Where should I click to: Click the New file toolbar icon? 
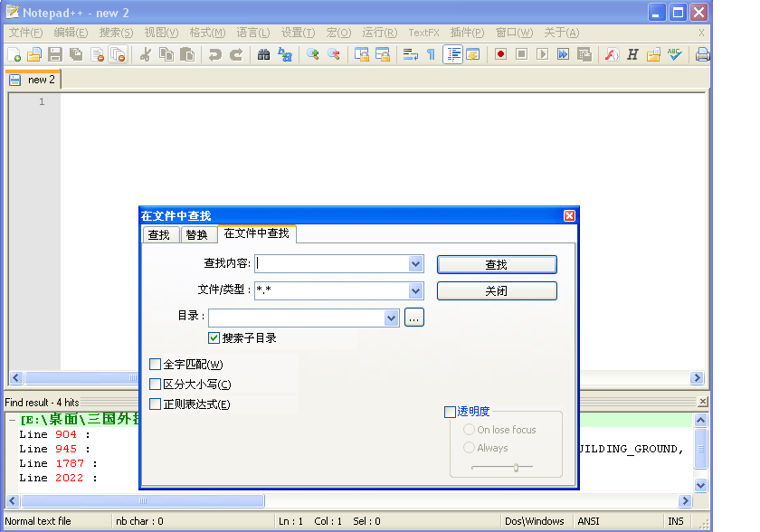click(x=14, y=54)
